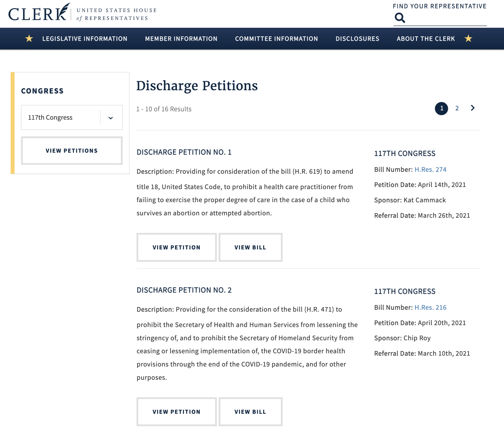Click page 2 numbered circle icon
504x432 pixels.
pos(457,108)
